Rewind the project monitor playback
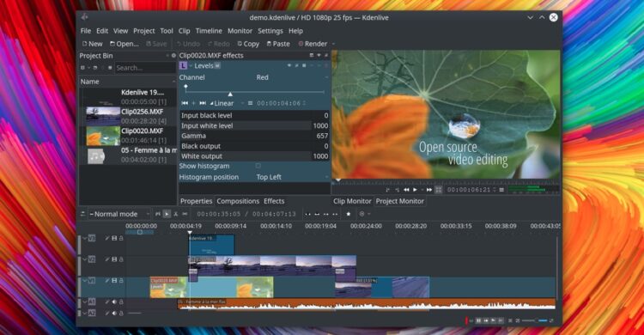The width and height of the screenshot is (644, 335). (406, 190)
